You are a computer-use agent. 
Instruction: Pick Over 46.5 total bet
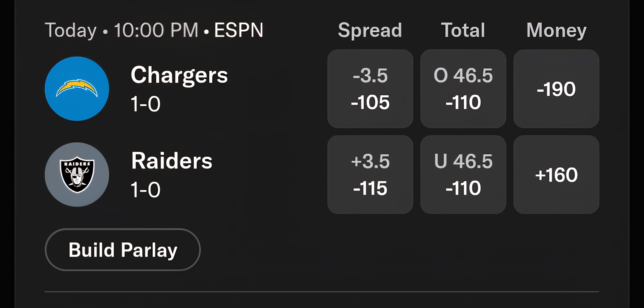(x=463, y=89)
